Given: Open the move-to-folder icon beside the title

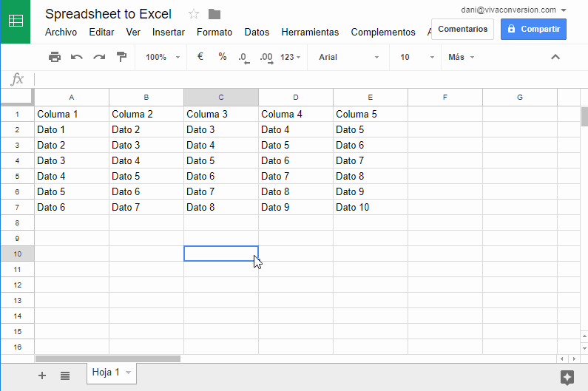Looking at the screenshot, I should tap(214, 14).
